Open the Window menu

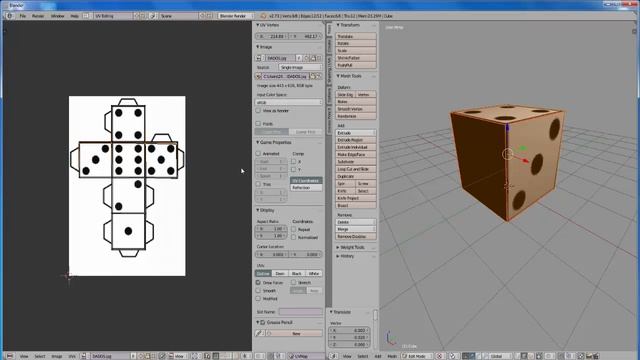pos(58,16)
